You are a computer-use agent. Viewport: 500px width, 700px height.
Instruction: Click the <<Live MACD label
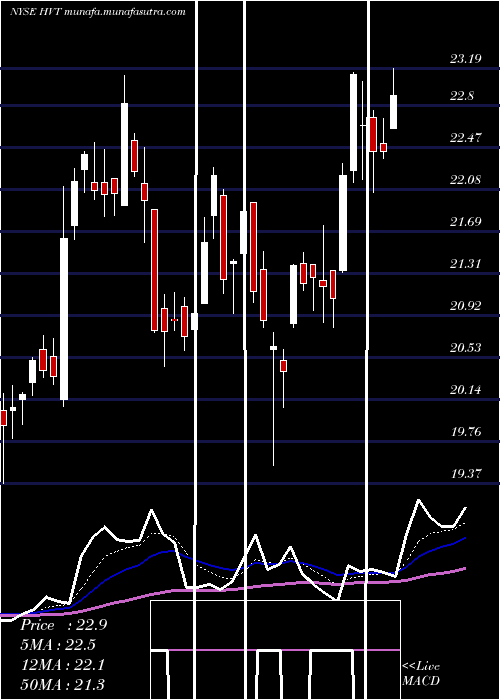coord(421,673)
